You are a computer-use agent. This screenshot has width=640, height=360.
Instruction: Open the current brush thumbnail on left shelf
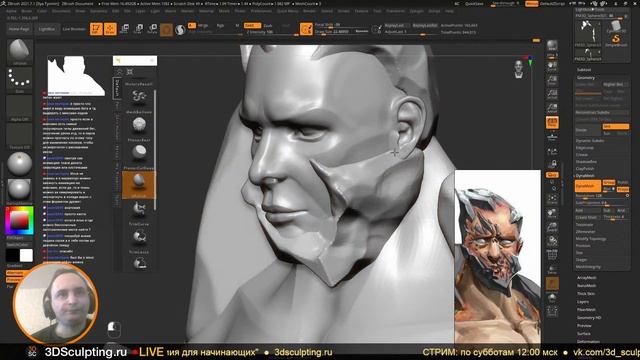[19, 51]
